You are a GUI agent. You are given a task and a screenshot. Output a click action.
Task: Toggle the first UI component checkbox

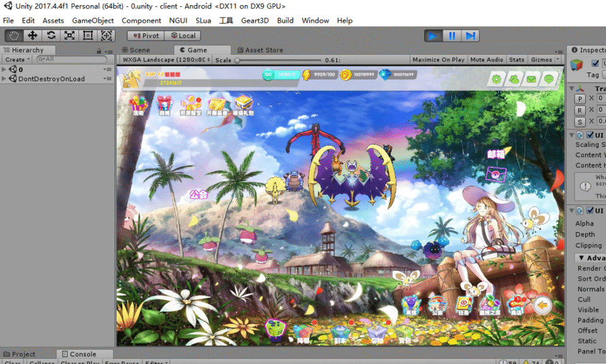point(590,135)
